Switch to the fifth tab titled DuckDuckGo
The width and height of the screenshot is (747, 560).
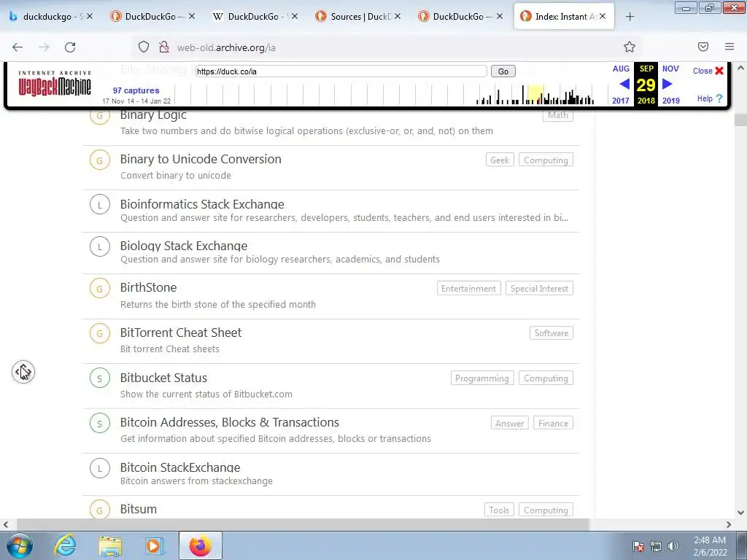tap(458, 17)
